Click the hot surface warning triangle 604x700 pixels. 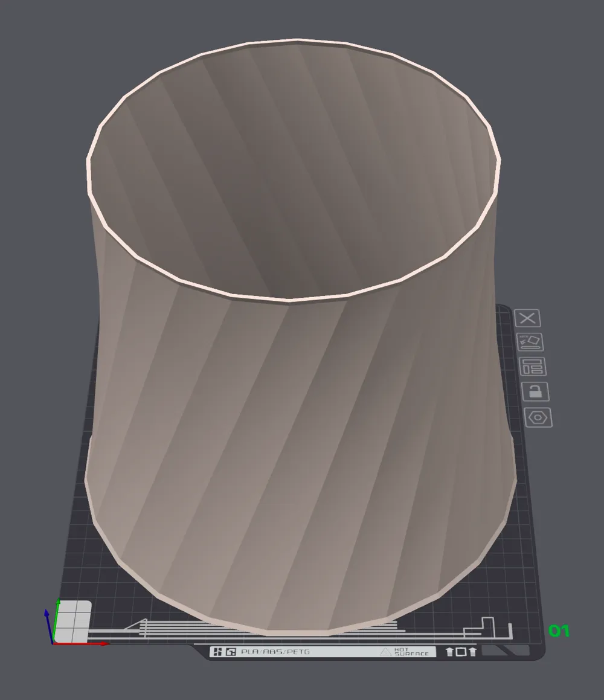[x=385, y=652]
